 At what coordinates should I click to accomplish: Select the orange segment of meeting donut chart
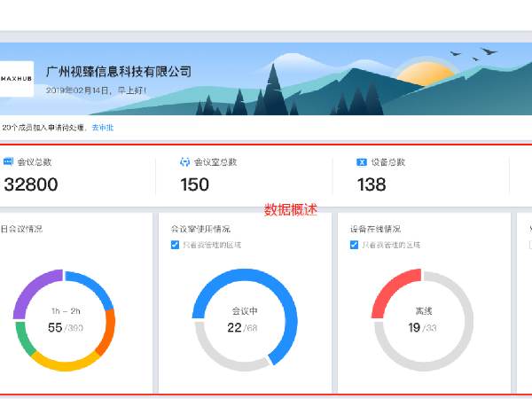[x=106, y=326]
